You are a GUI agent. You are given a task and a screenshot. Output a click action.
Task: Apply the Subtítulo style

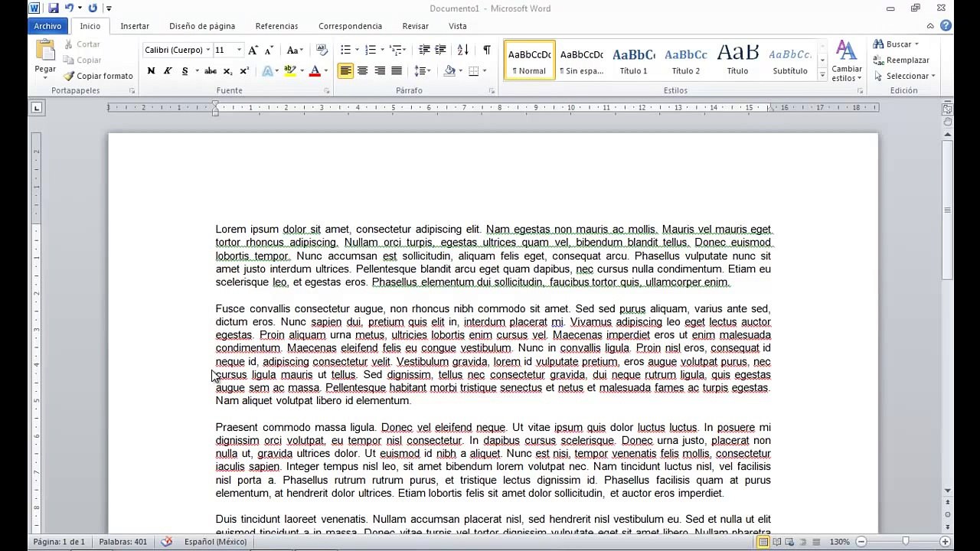(790, 60)
